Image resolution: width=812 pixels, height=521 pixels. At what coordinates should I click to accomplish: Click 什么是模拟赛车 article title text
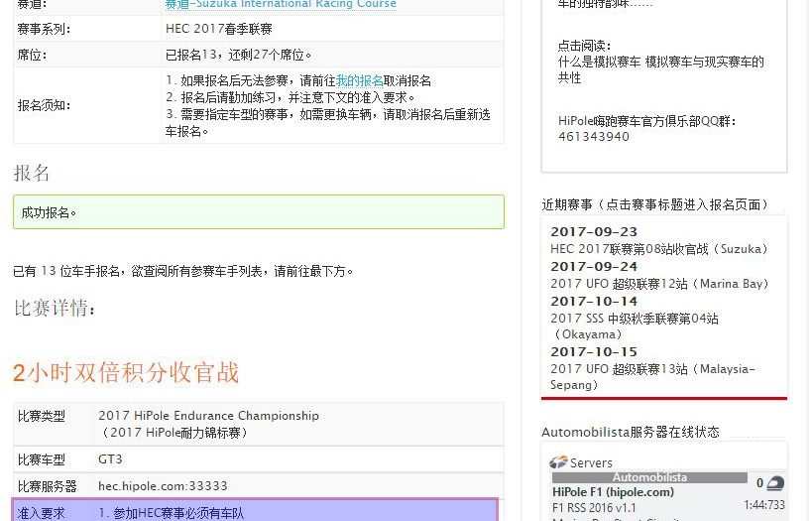[660, 70]
